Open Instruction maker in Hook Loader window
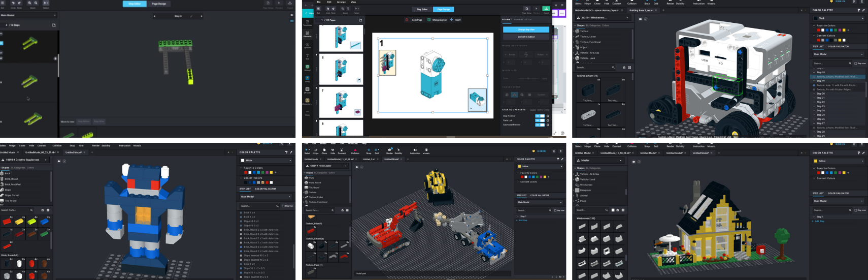This screenshot has height=280, width=868. point(415,151)
